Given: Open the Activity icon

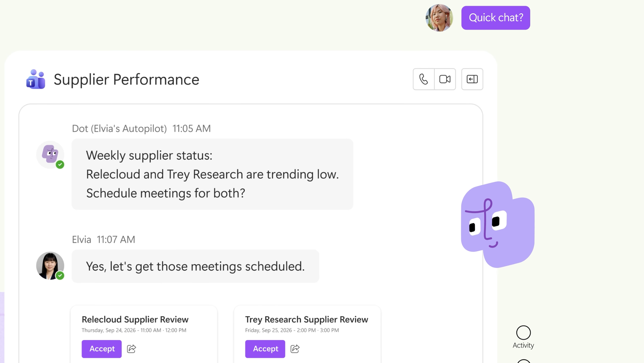Looking at the screenshot, I should click(523, 333).
